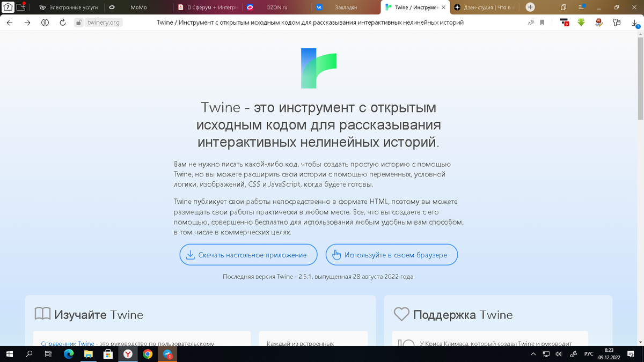Switch to the Сферум + Интегри tab
This screenshot has height=362, width=644.
pos(208,8)
